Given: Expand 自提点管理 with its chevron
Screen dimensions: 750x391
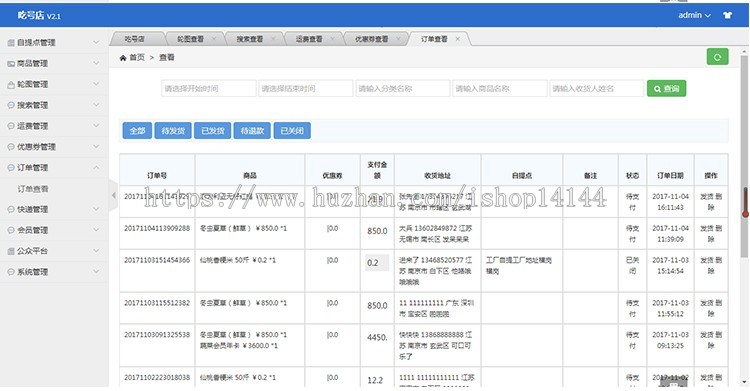Looking at the screenshot, I should [x=96, y=42].
